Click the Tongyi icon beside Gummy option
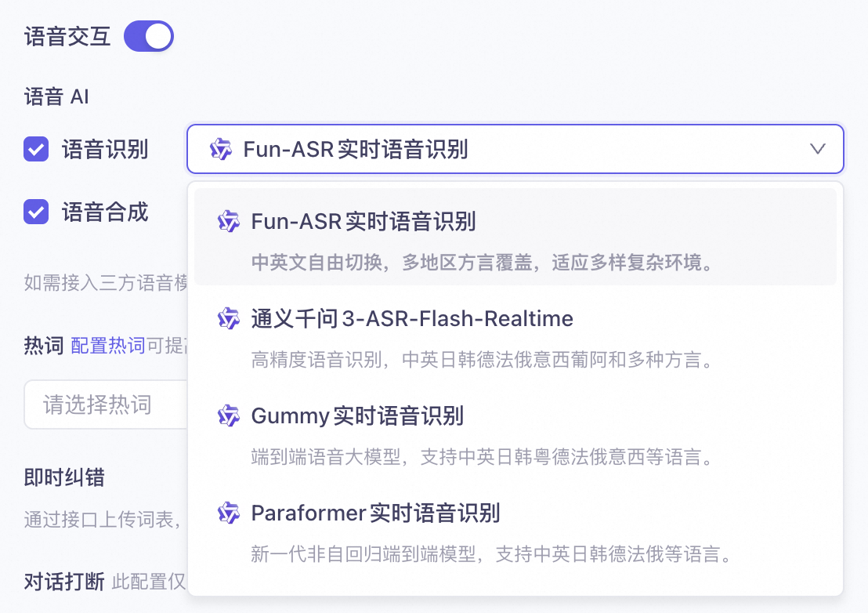Screen dimensions: 868x613 tap(228, 416)
